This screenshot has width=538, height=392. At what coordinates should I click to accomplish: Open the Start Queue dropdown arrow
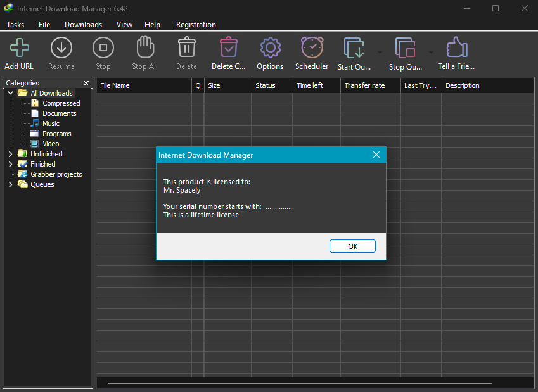[x=380, y=53]
